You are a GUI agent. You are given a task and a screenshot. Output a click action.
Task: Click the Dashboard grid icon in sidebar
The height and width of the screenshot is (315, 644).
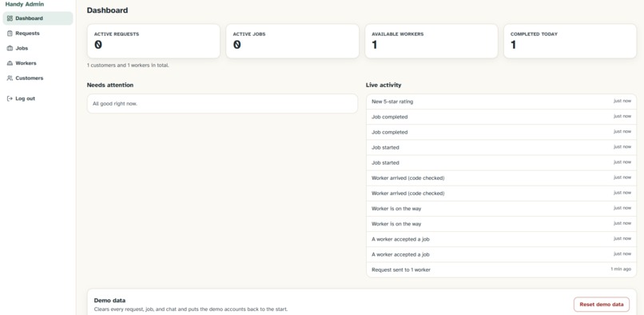point(10,18)
